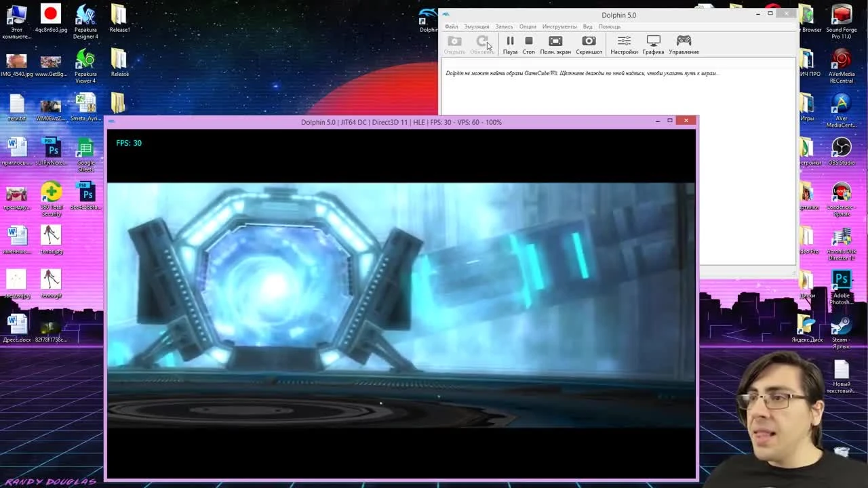Minimize the Dolphin game render window
This screenshot has height=488, width=868.
tap(657, 121)
